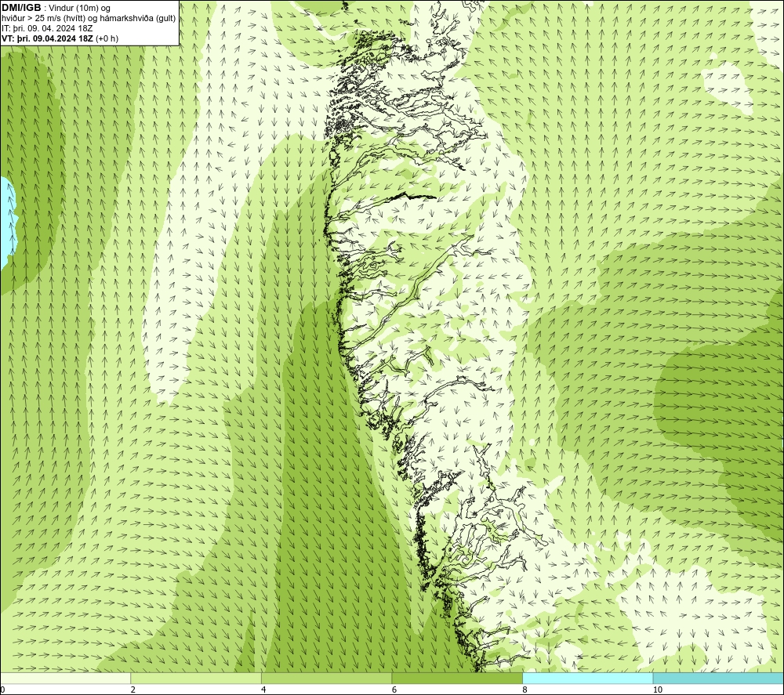The height and width of the screenshot is (695, 784).
Task: Click the 4–6 m/s green legend swatch
Action: 326,678
